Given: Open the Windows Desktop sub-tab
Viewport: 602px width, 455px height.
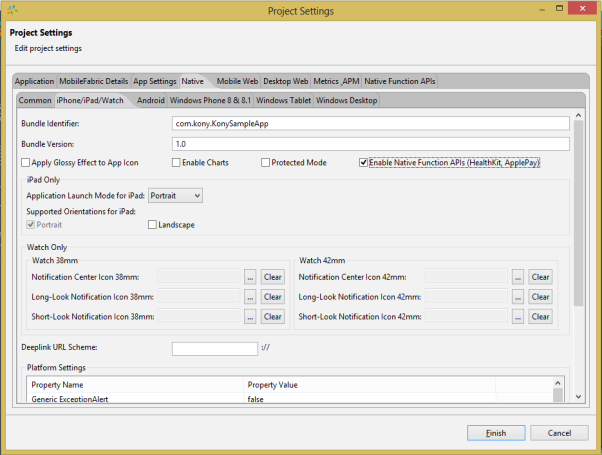Looking at the screenshot, I should [346, 100].
